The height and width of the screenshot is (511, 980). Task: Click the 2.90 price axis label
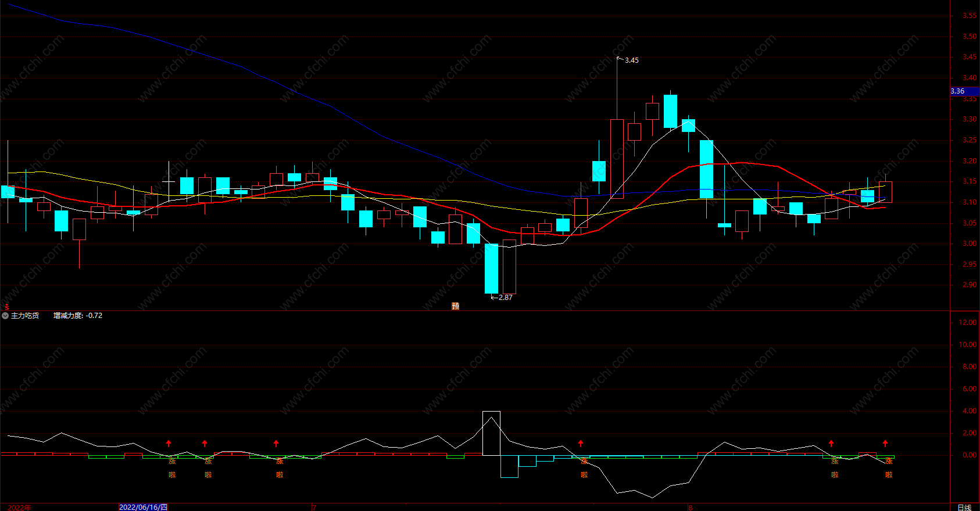(970, 285)
